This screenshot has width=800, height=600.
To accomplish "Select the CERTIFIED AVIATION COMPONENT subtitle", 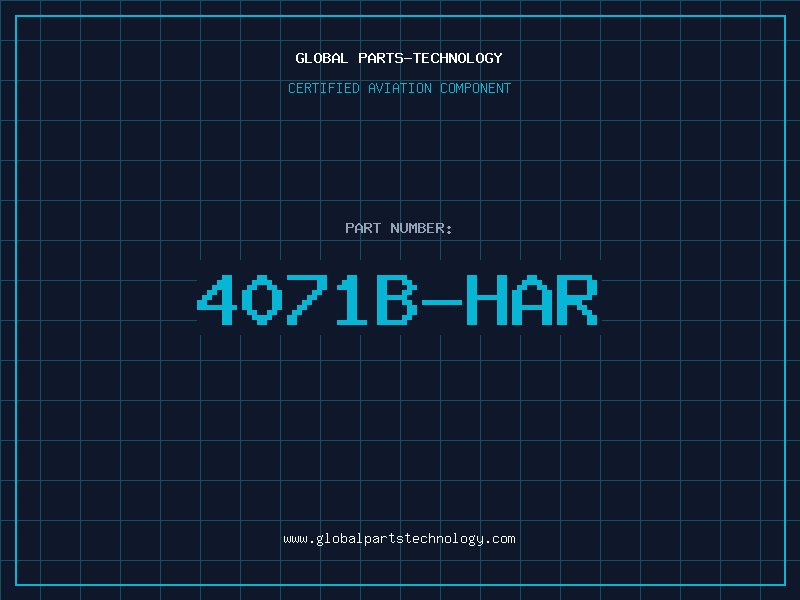I will [399, 88].
